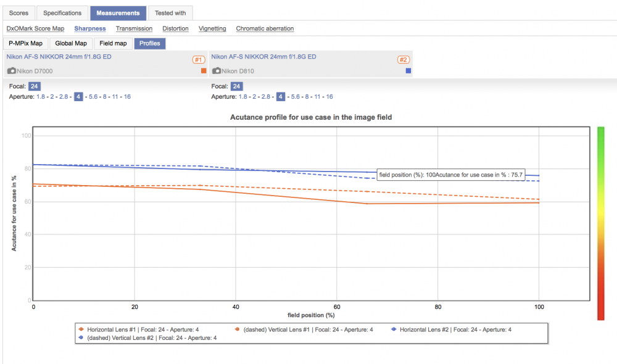The width and height of the screenshot is (617, 364).
Task: Click the Horizontal Lens #1 legend marker
Action: coord(81,329)
